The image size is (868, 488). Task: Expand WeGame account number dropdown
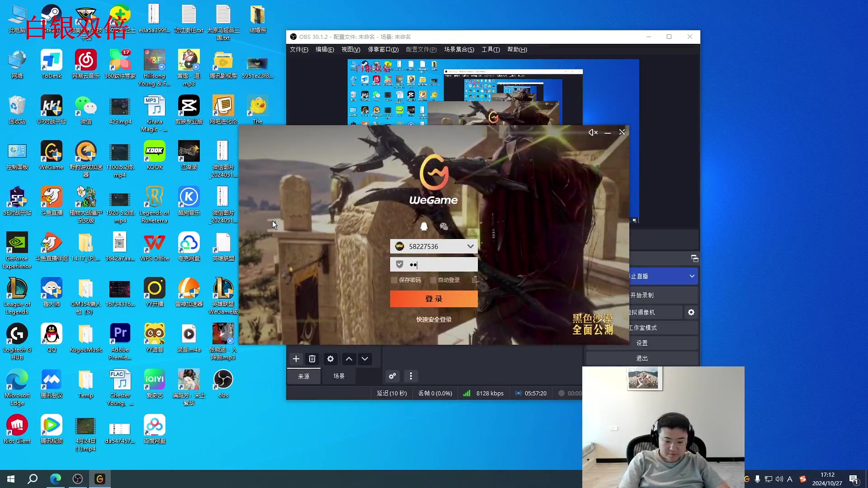470,246
